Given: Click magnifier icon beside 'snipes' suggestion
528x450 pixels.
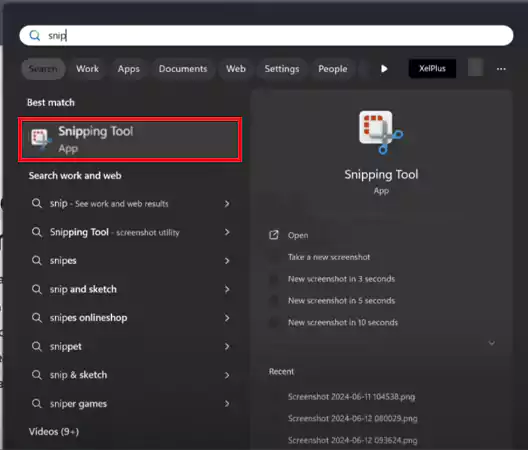Looking at the screenshot, I should click(x=37, y=261).
